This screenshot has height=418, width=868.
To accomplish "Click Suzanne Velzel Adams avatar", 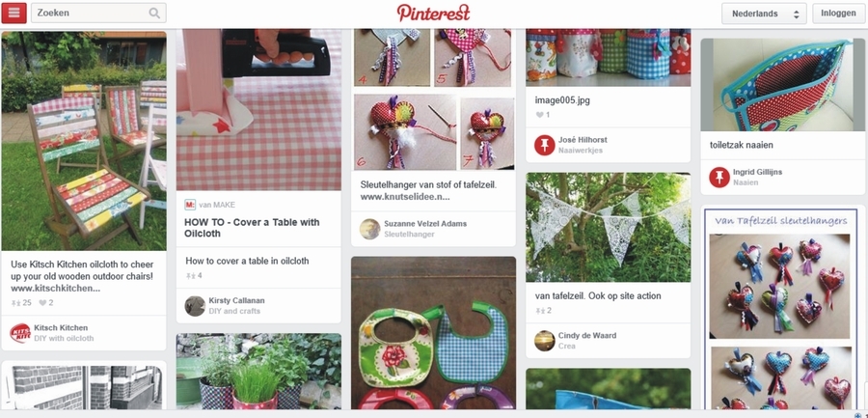I will click(x=369, y=229).
